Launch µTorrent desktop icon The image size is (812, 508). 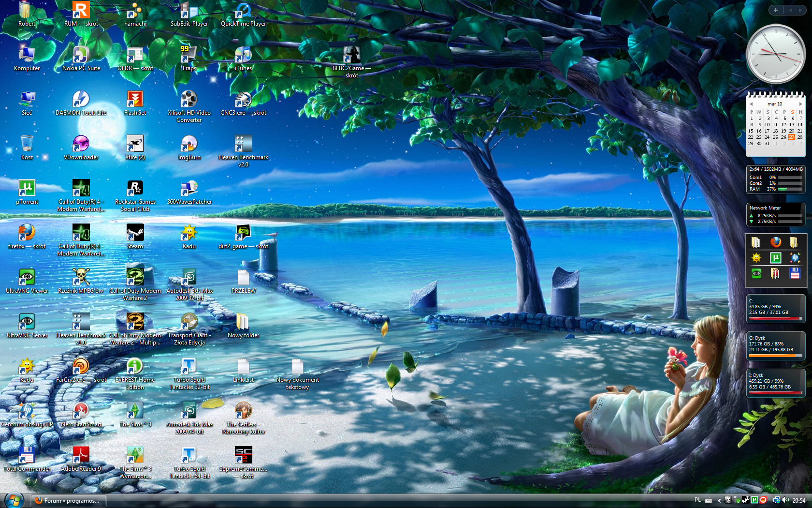27,188
